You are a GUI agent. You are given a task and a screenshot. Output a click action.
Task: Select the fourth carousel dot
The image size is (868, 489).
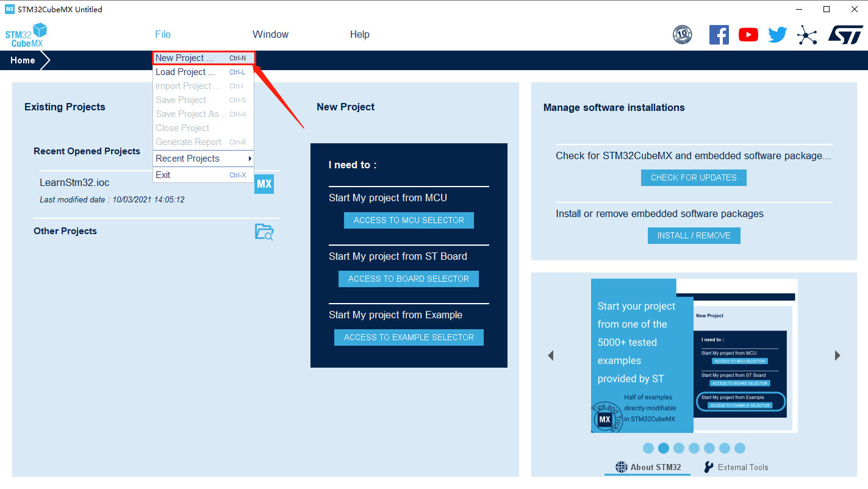tap(694, 448)
